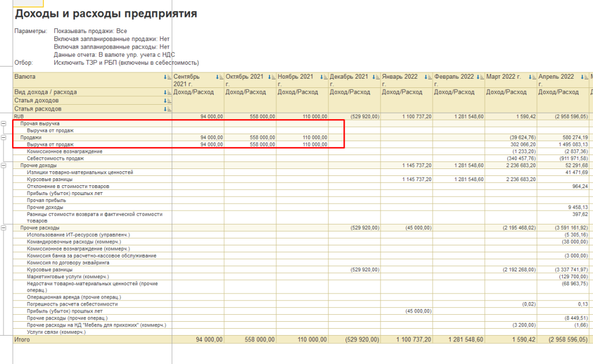Viewport: 593px width, 364px height.
Task: Collapse the Прочие доходы group
Action: pos(3,166)
